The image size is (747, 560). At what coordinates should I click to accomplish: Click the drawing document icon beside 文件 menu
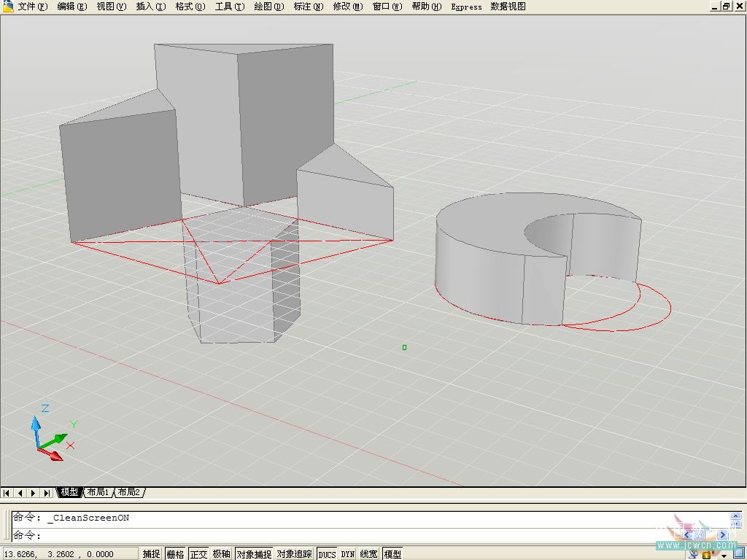[x=7, y=6]
